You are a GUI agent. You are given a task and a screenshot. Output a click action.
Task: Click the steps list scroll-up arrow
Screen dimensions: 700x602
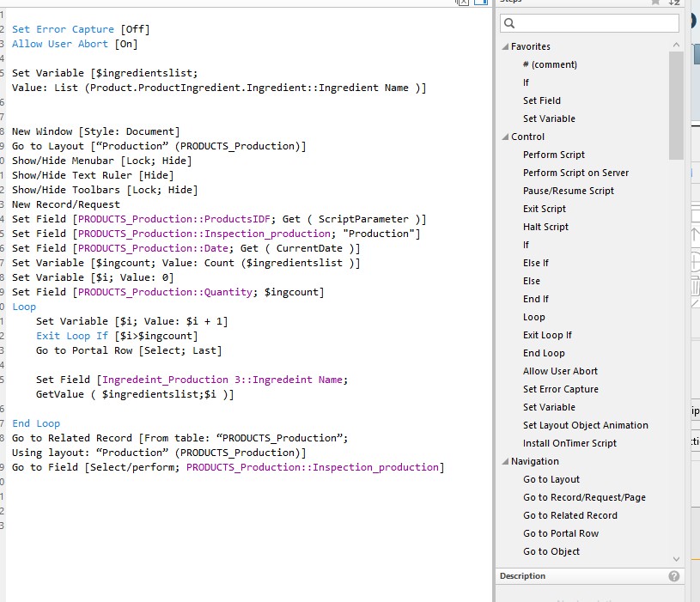(676, 45)
